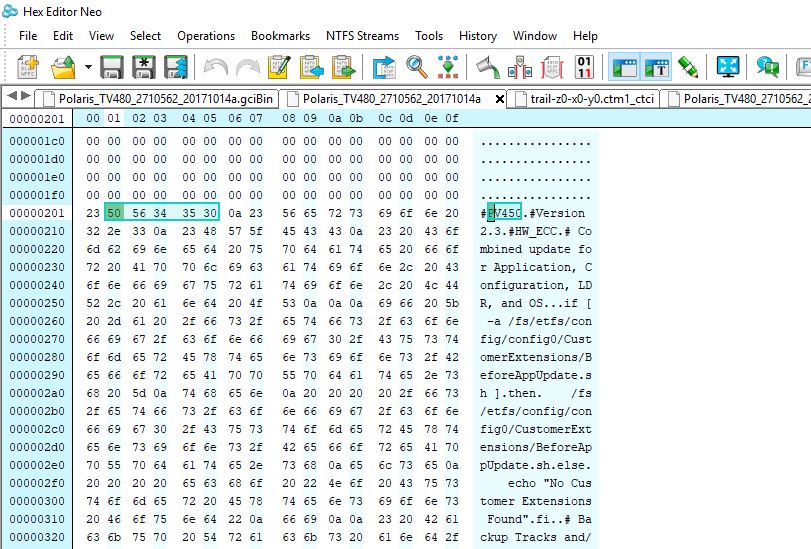Click the green highlighter pen icon
The width and height of the screenshot is (811, 549).
coord(688,67)
